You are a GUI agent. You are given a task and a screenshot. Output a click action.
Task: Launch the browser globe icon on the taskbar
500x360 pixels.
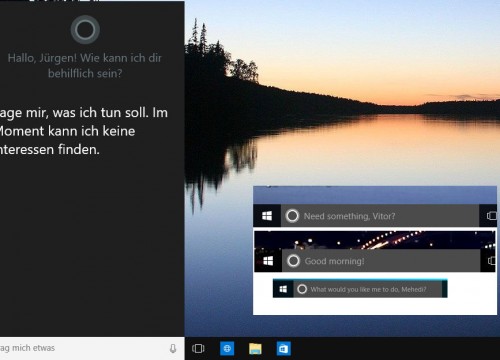point(227,349)
